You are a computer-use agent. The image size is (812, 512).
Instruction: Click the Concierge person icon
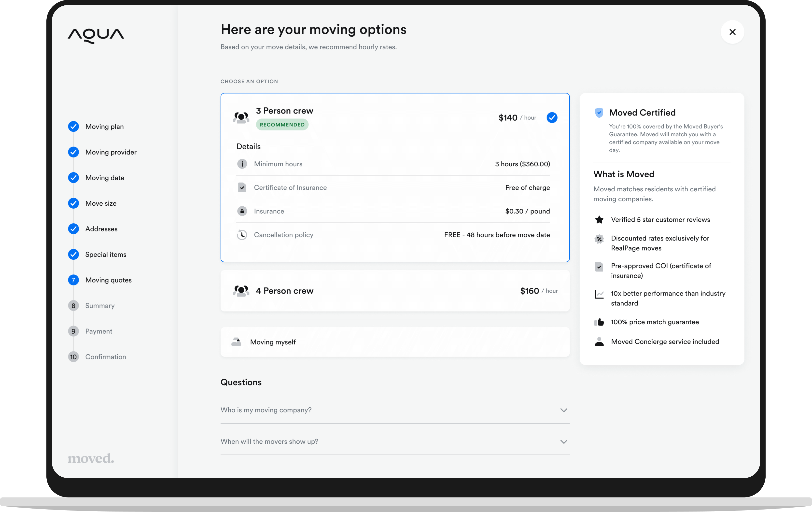click(599, 342)
